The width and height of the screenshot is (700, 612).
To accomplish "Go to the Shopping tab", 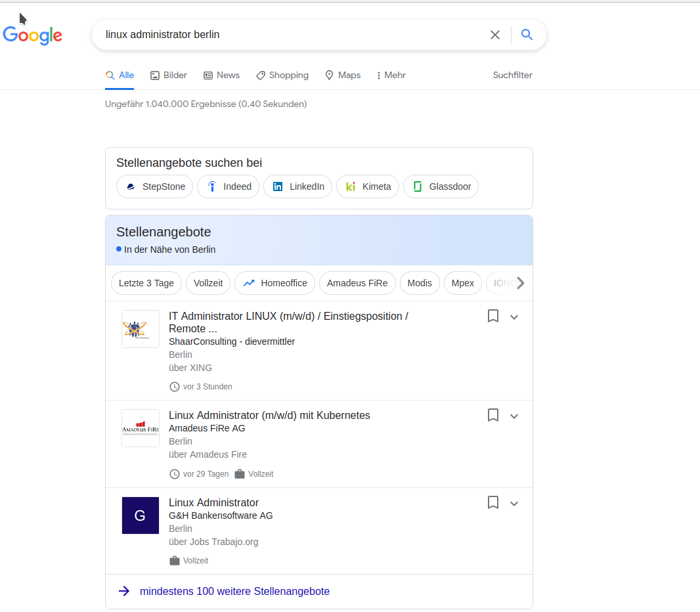I will pyautogui.click(x=282, y=75).
